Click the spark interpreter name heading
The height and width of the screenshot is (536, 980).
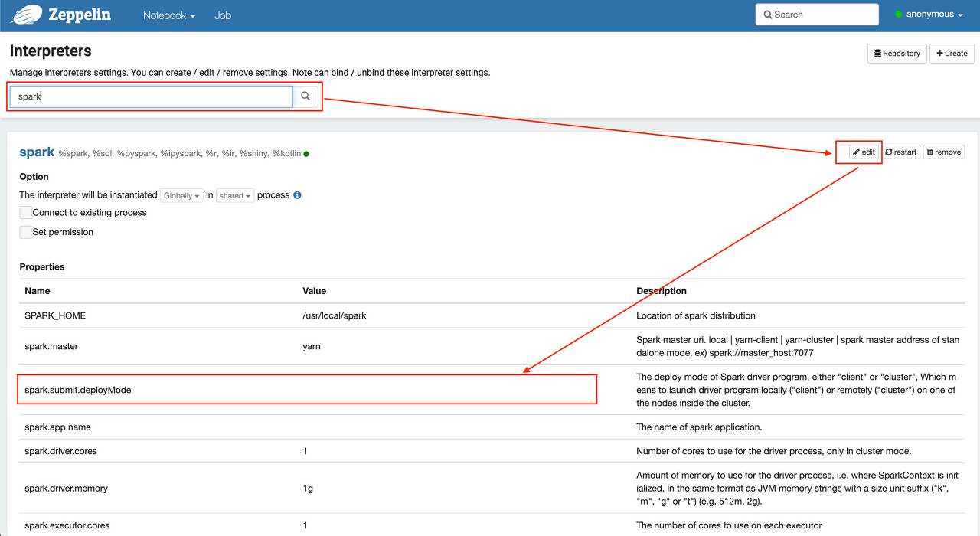click(37, 152)
